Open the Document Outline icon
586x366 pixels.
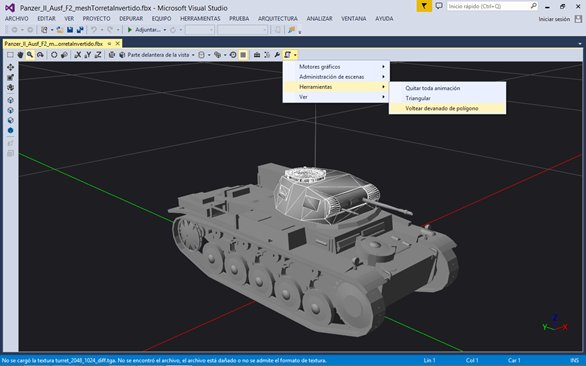pos(267,55)
